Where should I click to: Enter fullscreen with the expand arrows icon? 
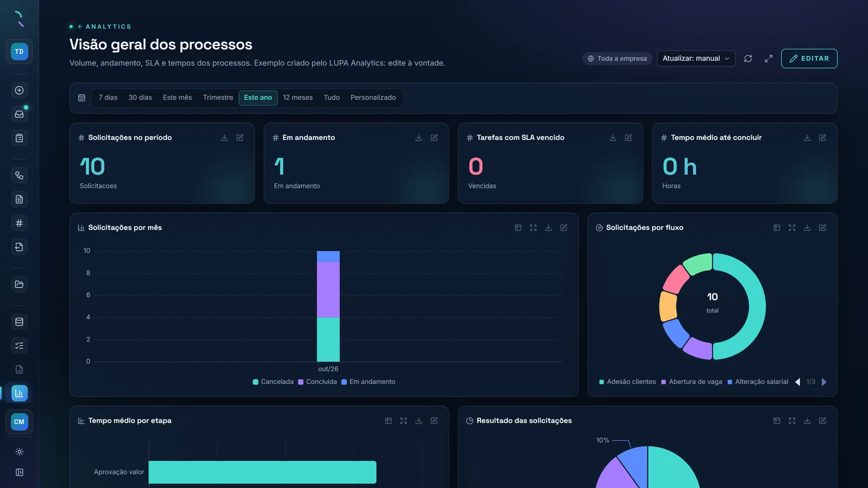[769, 59]
